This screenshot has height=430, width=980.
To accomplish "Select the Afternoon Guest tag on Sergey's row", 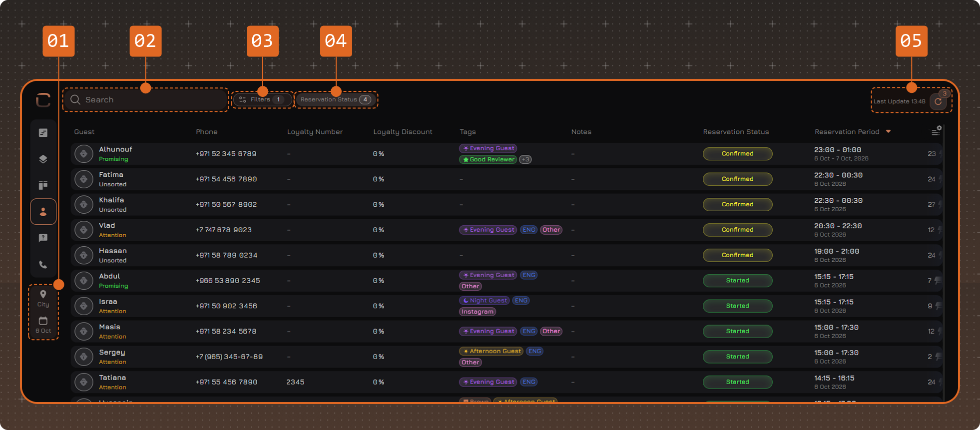I will 491,351.
